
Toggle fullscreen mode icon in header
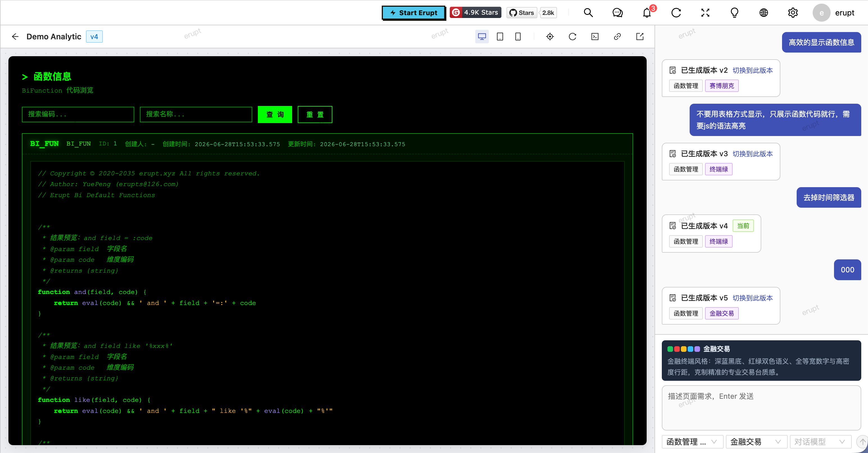(705, 13)
